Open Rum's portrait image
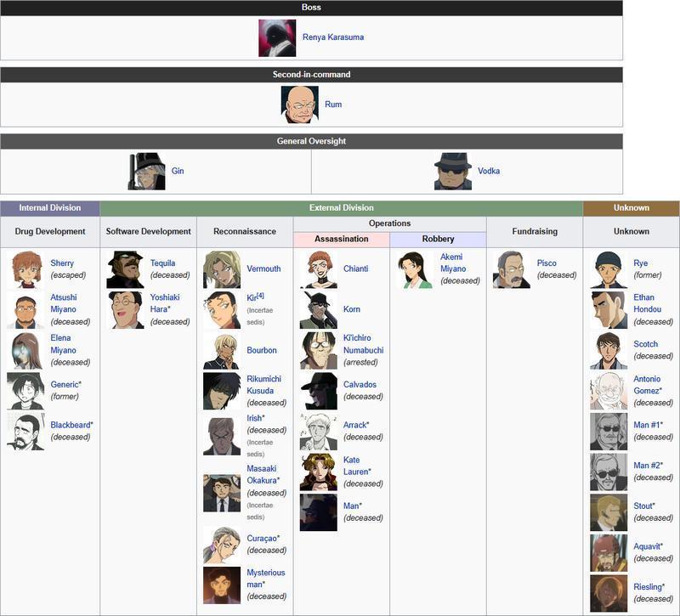Image resolution: width=680 pixels, height=616 pixels. 300,105
